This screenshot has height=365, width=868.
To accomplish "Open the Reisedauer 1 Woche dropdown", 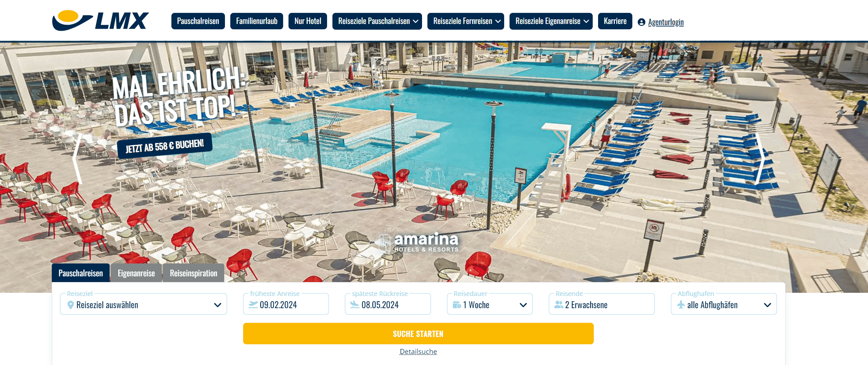I will 490,304.
